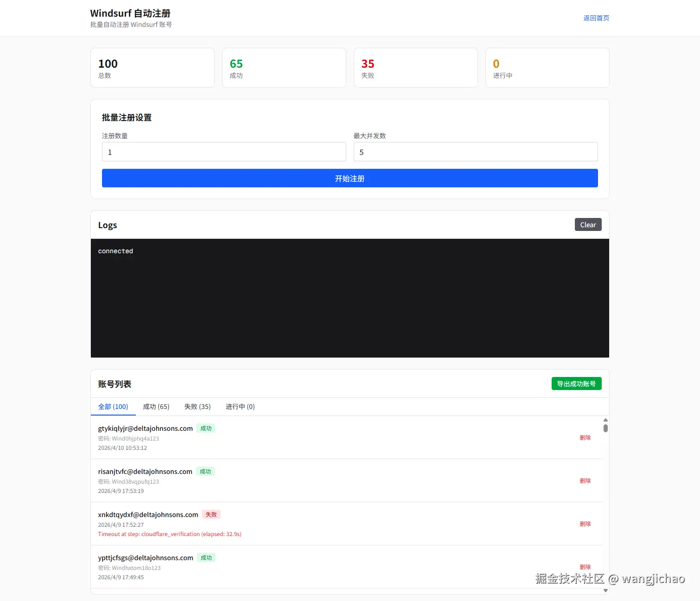Delete the risanjtvfc@deltajohnsons.com account entry
The width and height of the screenshot is (700, 601).
pos(585,480)
